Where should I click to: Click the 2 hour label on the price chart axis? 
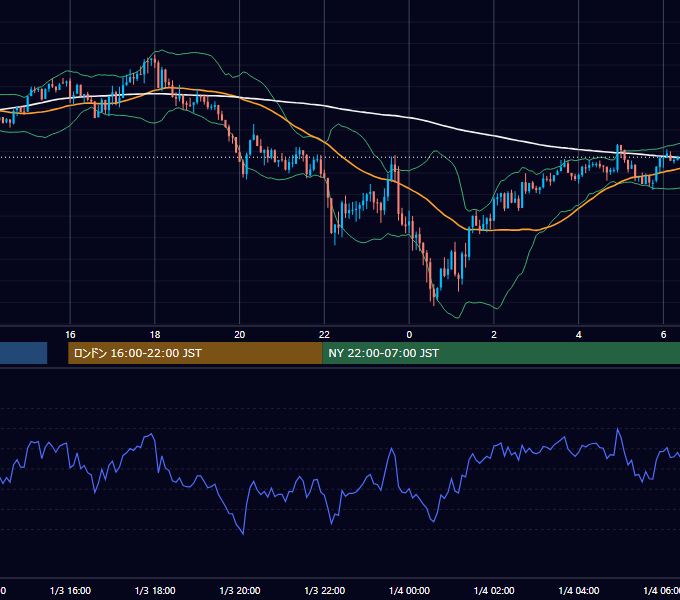point(494,335)
